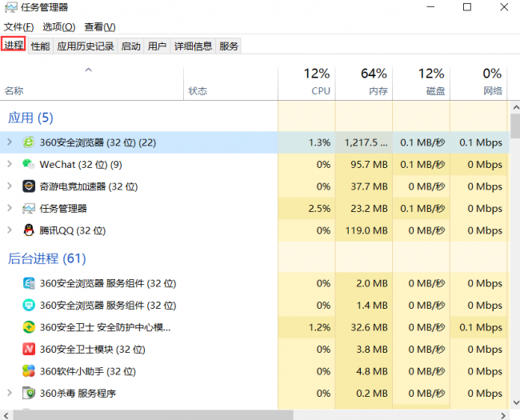This screenshot has width=520, height=420.
Task: Click the 360安全卫士 安全防护中心 icon
Action: click(x=29, y=327)
